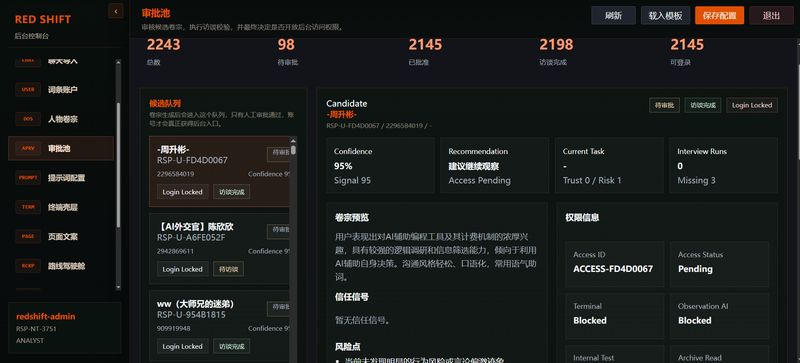Select ww（大师兄的迷弟）candidate card
The height and width of the screenshot is (363, 800).
[219, 326]
